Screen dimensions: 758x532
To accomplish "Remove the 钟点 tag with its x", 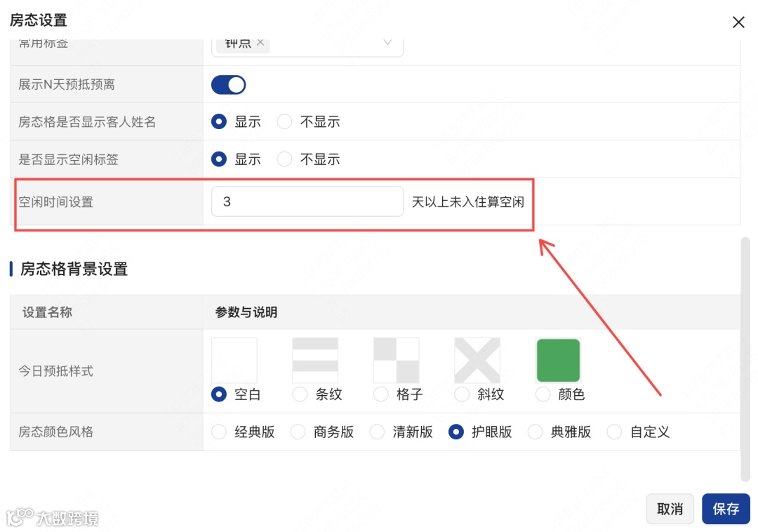I will pyautogui.click(x=260, y=43).
